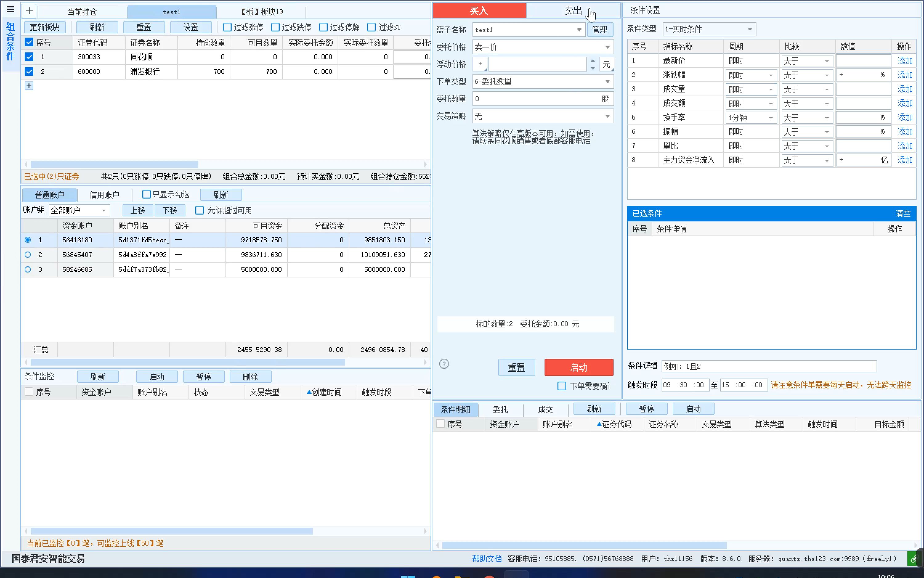Image resolution: width=924 pixels, height=578 pixels.
Task: Click the 条件逻辑 input field
Action: [x=769, y=366]
